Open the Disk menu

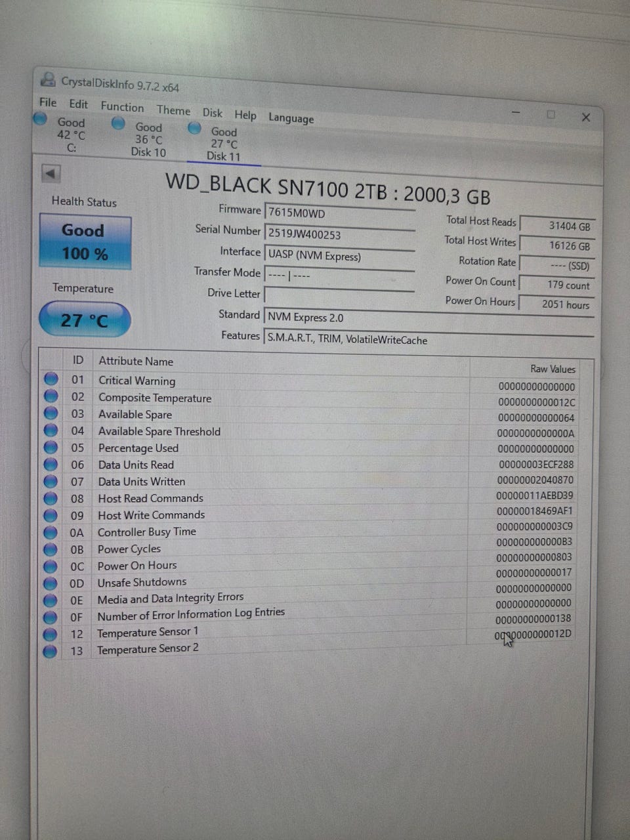click(x=212, y=113)
